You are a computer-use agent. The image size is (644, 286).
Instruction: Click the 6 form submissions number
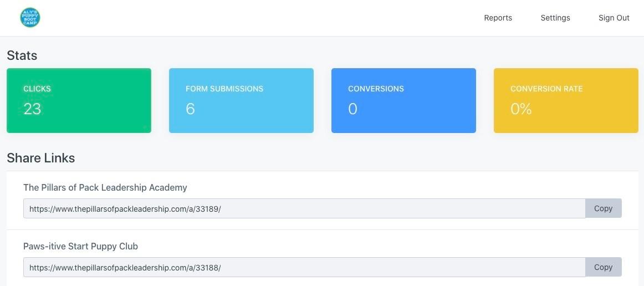click(190, 109)
